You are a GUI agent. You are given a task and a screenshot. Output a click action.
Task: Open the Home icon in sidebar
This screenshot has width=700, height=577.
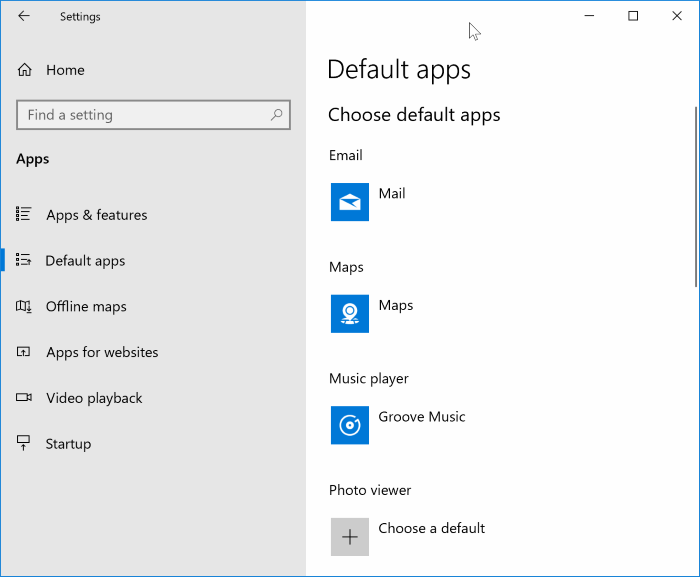click(x=25, y=70)
